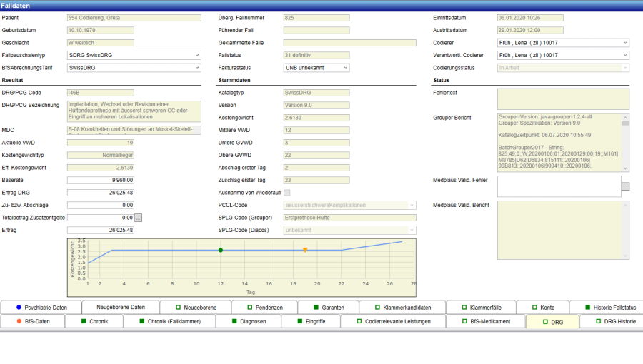643x364 pixels.
Task: Click the Neugeborene Daten tab button
Action: tap(121, 307)
